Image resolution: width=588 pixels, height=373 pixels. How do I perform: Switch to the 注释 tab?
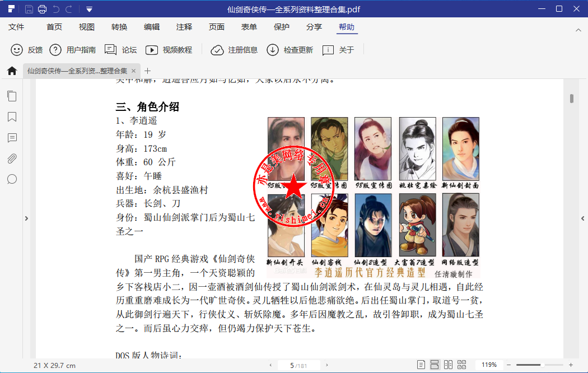tap(184, 27)
